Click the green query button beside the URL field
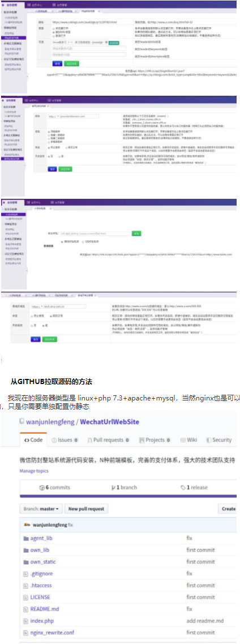This screenshot has width=240, height=644. [136, 233]
